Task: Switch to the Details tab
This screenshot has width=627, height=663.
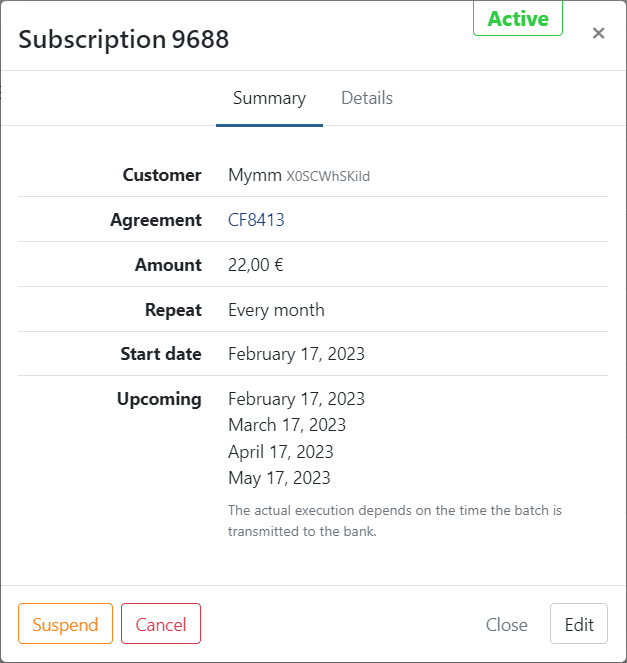Action: (367, 98)
